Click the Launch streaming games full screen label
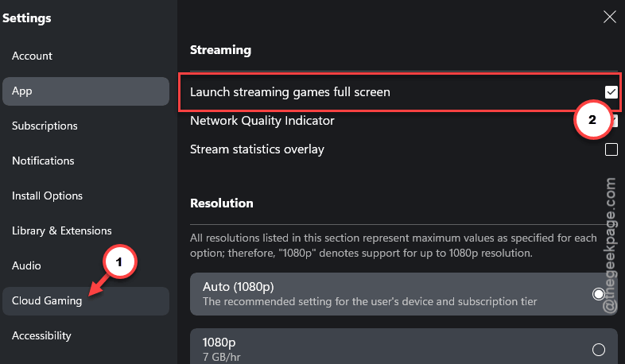Screen dimensions: 625x364 click(x=289, y=92)
